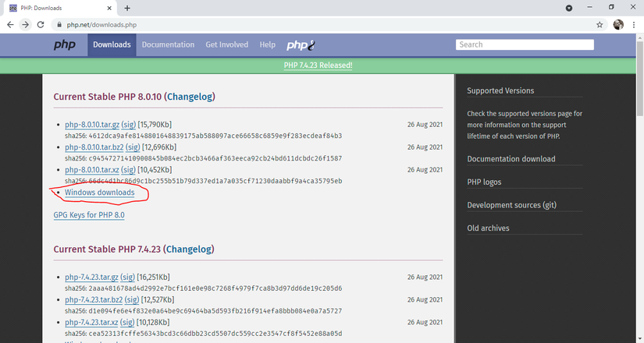
Task: Download php-7.4.23.tar.gz
Action: tap(91, 277)
